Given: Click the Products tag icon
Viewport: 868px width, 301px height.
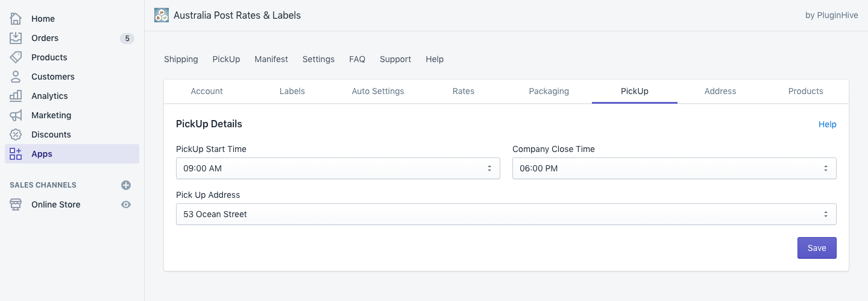Looking at the screenshot, I should (x=16, y=57).
